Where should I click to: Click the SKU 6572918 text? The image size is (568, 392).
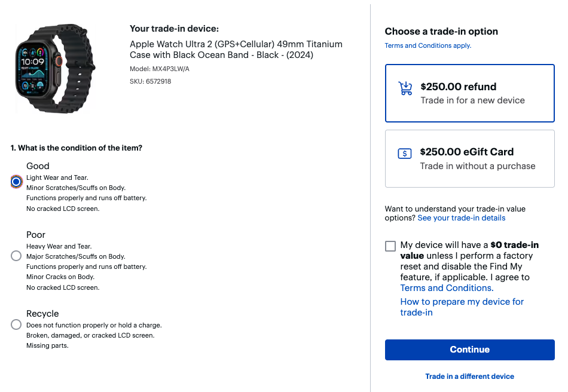[150, 81]
